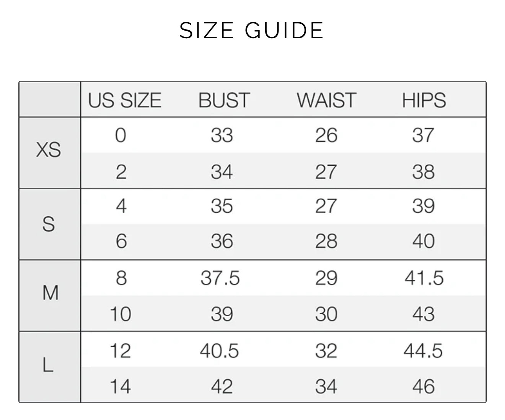This screenshot has height=420, width=505.
Task: Select the S size row label
Action: tap(49, 224)
